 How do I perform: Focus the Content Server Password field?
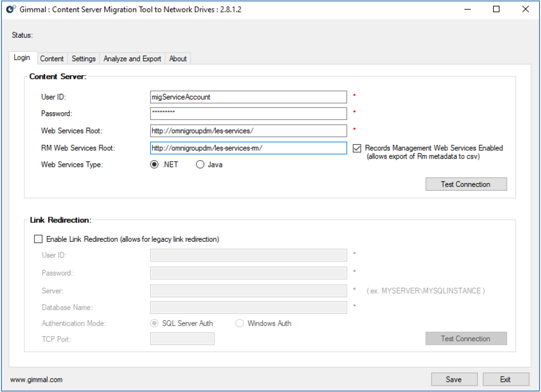pyautogui.click(x=248, y=114)
